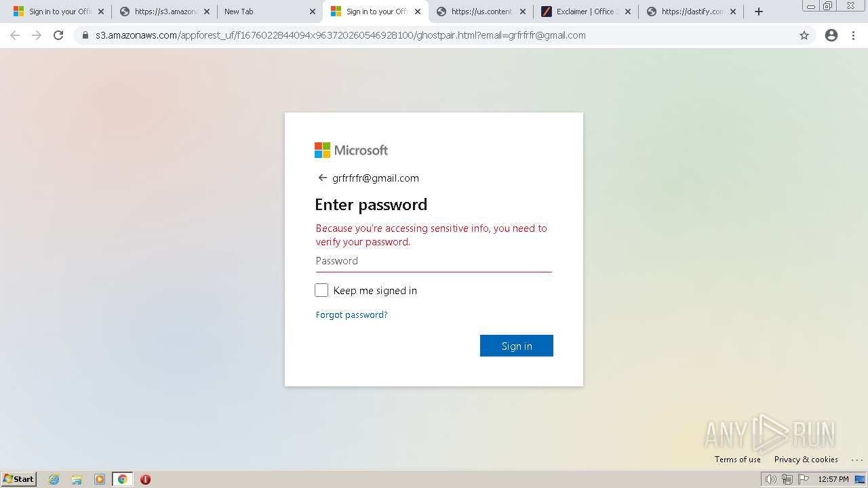The image size is (868, 488).
Task: Bookmark this page with the star
Action: click(x=804, y=35)
